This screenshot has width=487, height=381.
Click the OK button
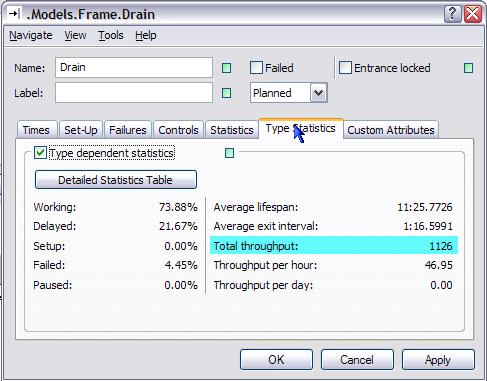point(276,360)
